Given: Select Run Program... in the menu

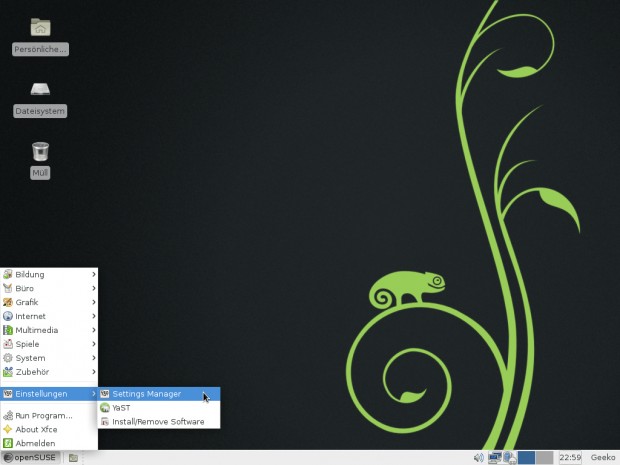Looking at the screenshot, I should (x=49, y=416).
